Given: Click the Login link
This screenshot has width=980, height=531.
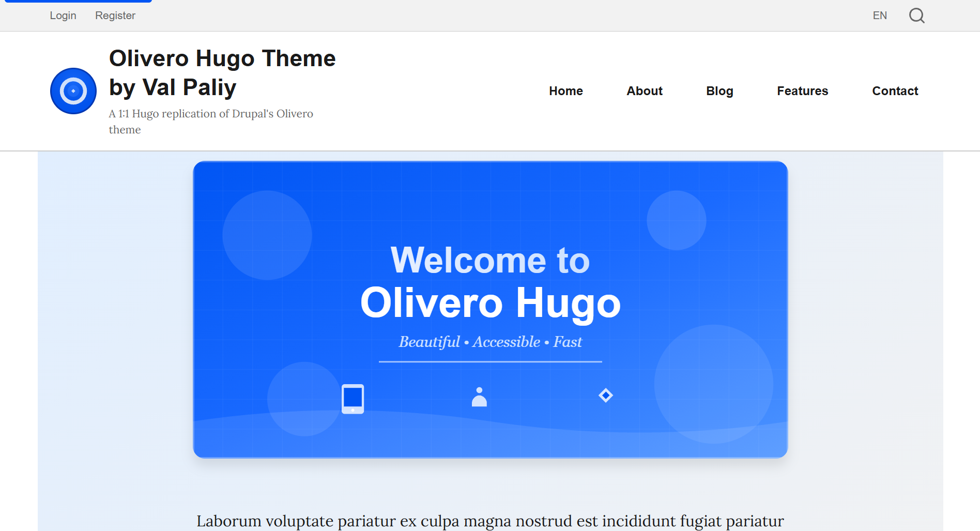Looking at the screenshot, I should pyautogui.click(x=63, y=16).
